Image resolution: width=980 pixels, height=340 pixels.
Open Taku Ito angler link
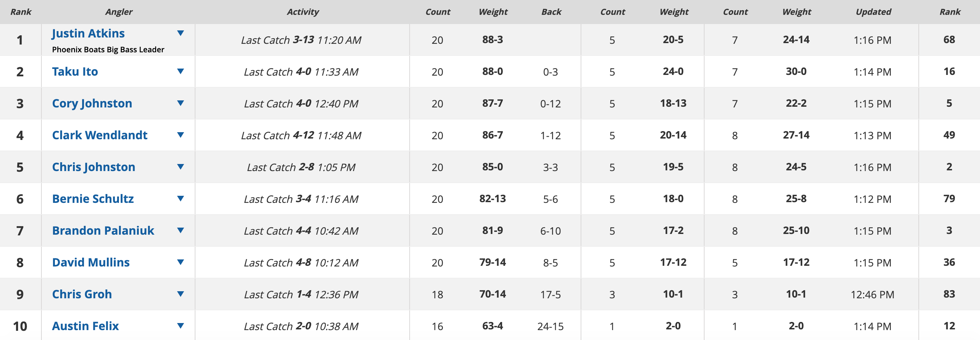point(75,71)
